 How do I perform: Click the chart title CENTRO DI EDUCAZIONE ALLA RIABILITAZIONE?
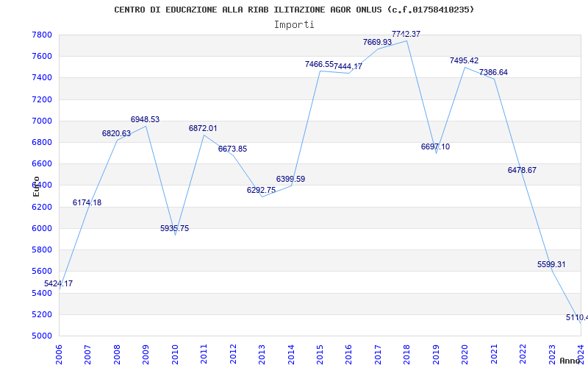tap(294, 10)
